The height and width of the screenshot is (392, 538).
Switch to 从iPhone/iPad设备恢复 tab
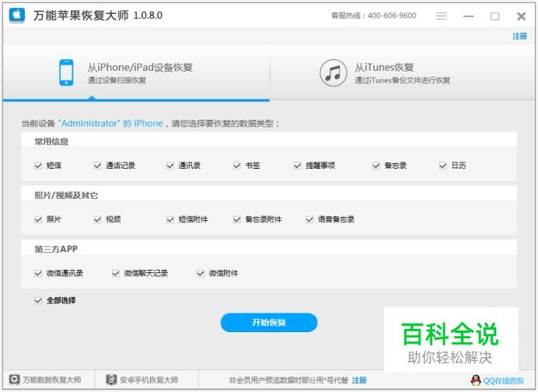[137, 73]
